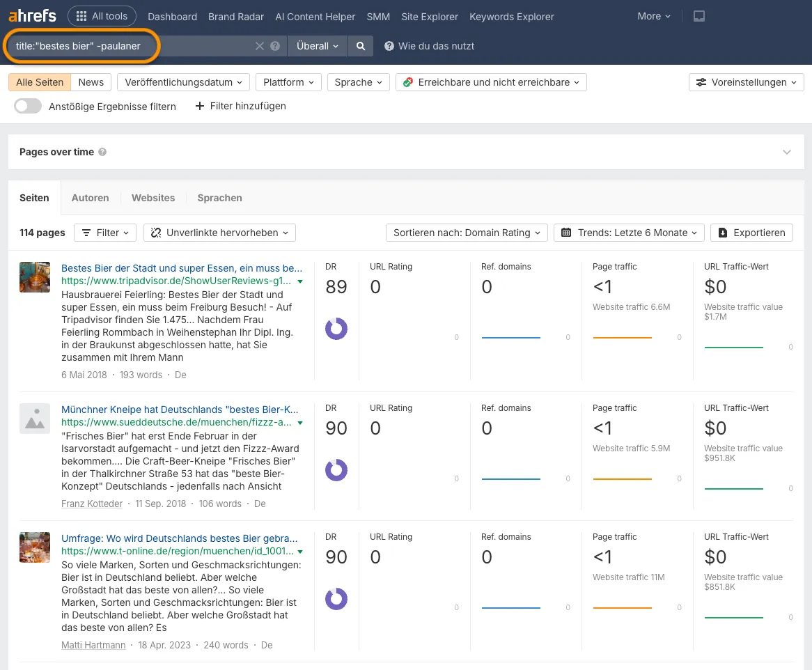Click Page traffic trend line of sueddeutsche result
This screenshot has height=670, width=812.
pos(622,479)
